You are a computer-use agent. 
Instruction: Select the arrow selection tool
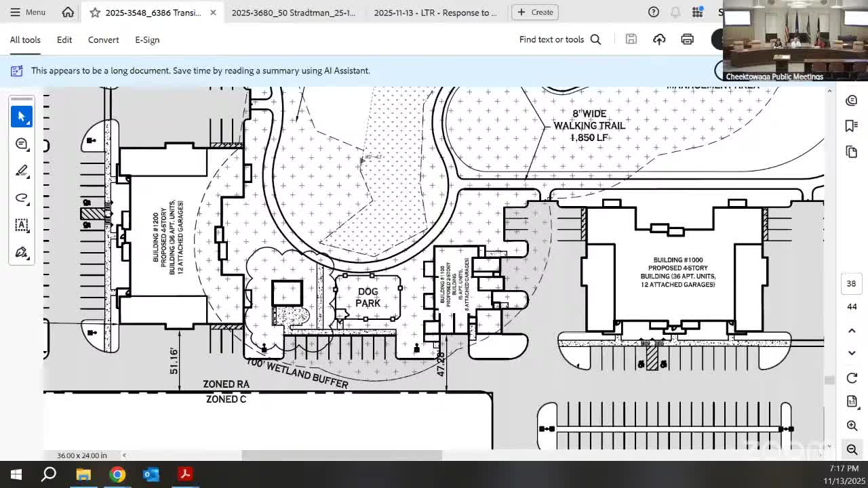21,117
